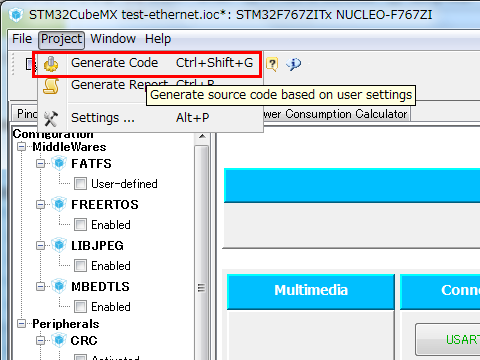The image size is (480, 360).
Task: Open the File menu
Action: [x=22, y=39]
